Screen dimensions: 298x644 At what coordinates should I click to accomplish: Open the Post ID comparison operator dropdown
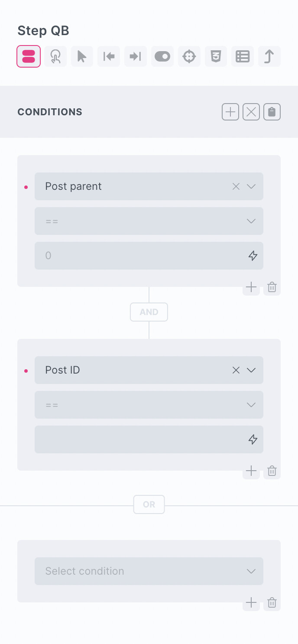point(149,405)
